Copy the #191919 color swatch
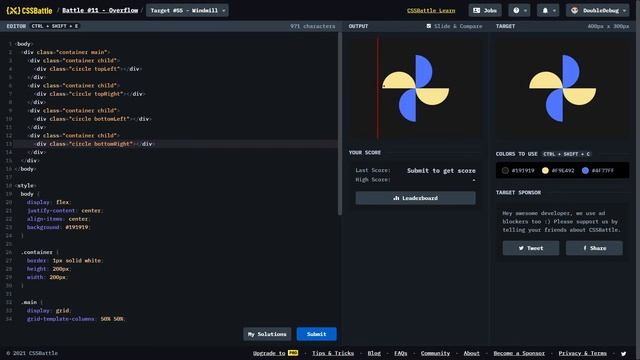This screenshot has height=360, width=640. coord(518,171)
